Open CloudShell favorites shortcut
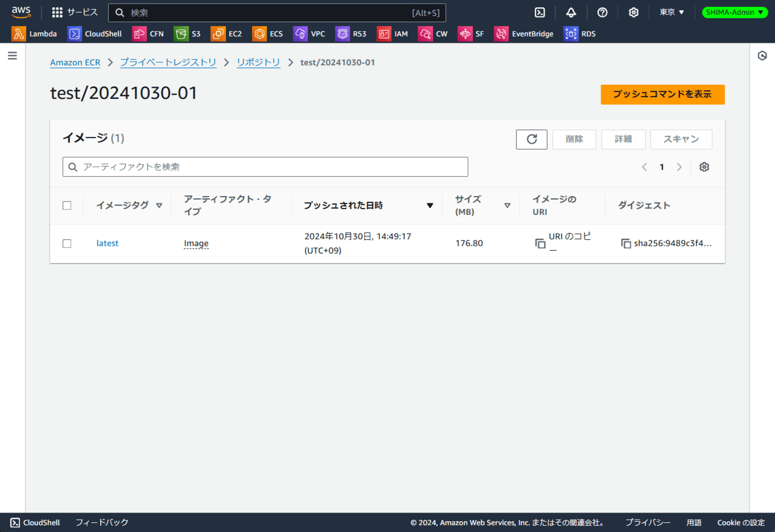Viewport: 775px width, 532px height. 95,34
